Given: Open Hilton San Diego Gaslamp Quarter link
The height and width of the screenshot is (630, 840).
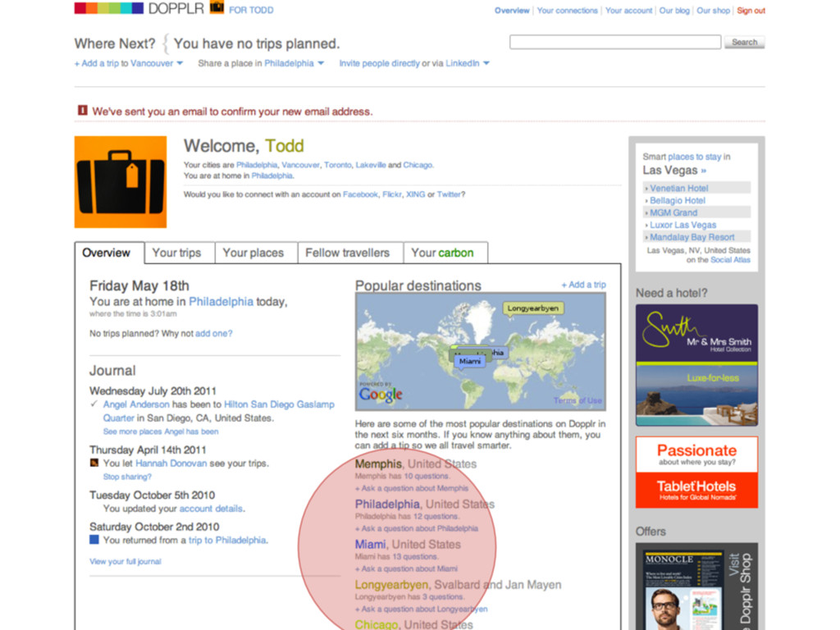Looking at the screenshot, I should point(218,411).
